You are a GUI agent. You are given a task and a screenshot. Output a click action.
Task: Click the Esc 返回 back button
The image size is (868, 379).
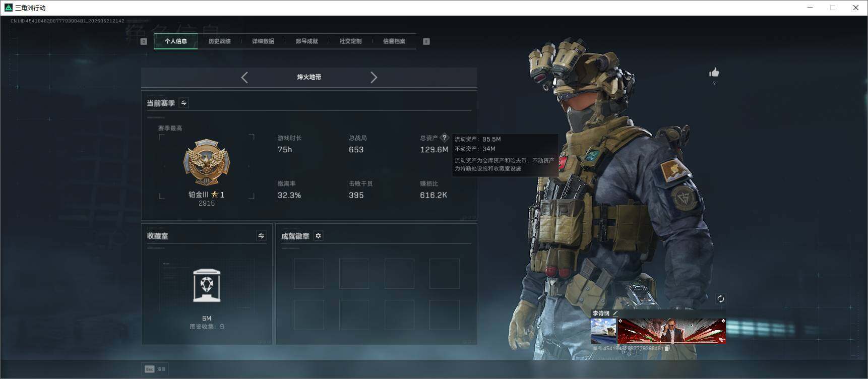pyautogui.click(x=155, y=369)
